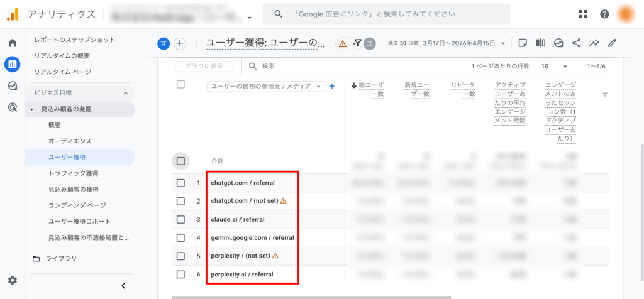Open Admin settings gear icon
The image size is (644, 299).
click(x=12, y=280)
